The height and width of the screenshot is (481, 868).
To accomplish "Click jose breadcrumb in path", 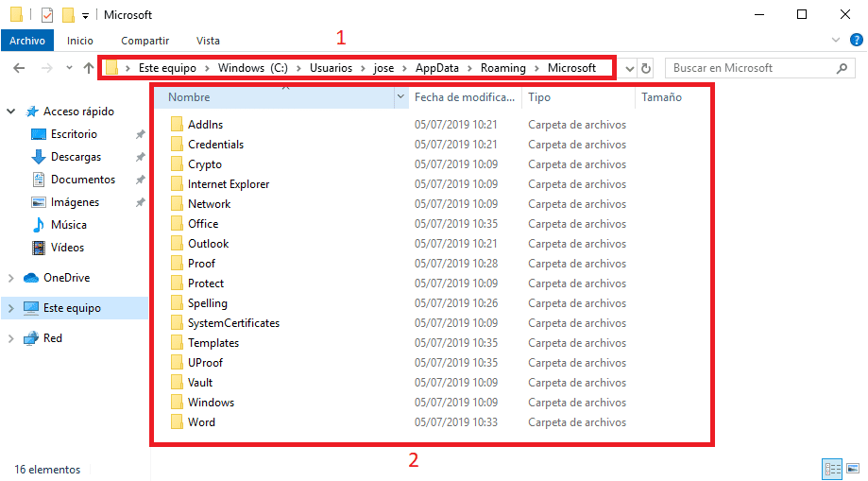I will (383, 68).
